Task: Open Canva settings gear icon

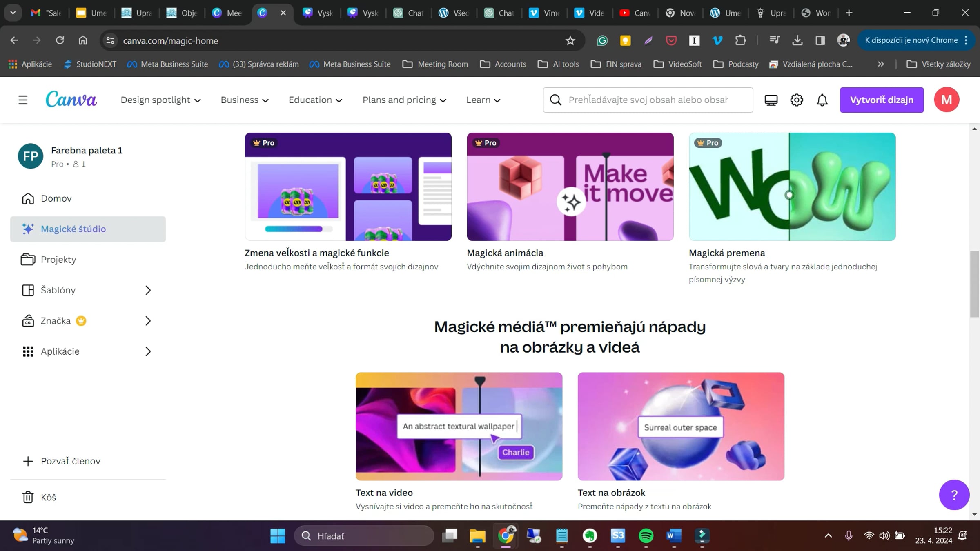Action: pos(796,100)
